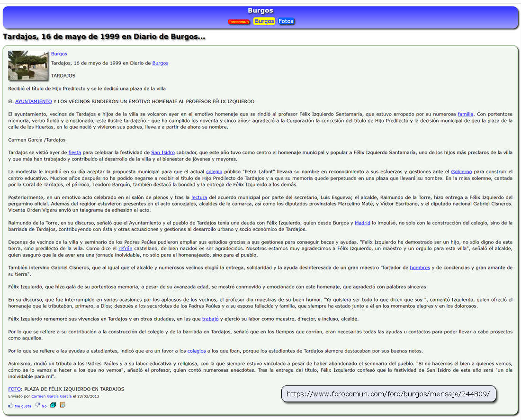Click the colegio link near Petra Lafont
Viewport: 521px width, 420px height.
pos(214,172)
